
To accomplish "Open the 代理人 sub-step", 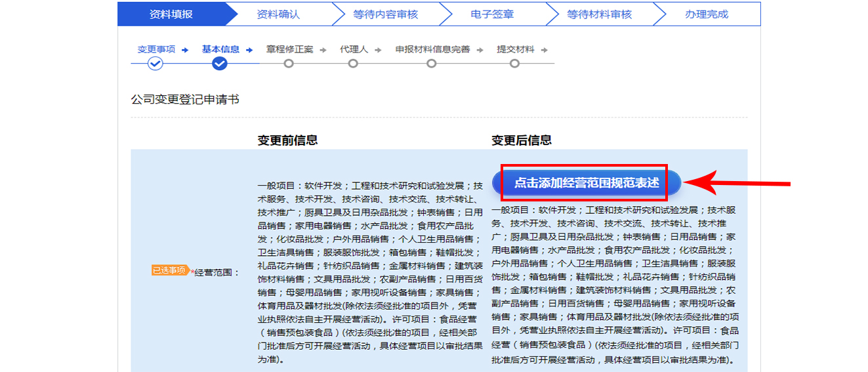I will pos(354,49).
